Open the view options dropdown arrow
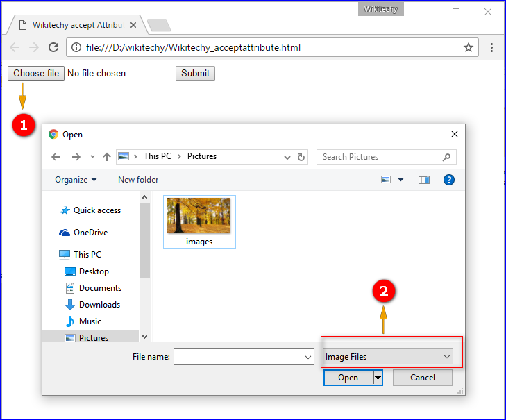This screenshot has height=420, width=506. [x=400, y=180]
